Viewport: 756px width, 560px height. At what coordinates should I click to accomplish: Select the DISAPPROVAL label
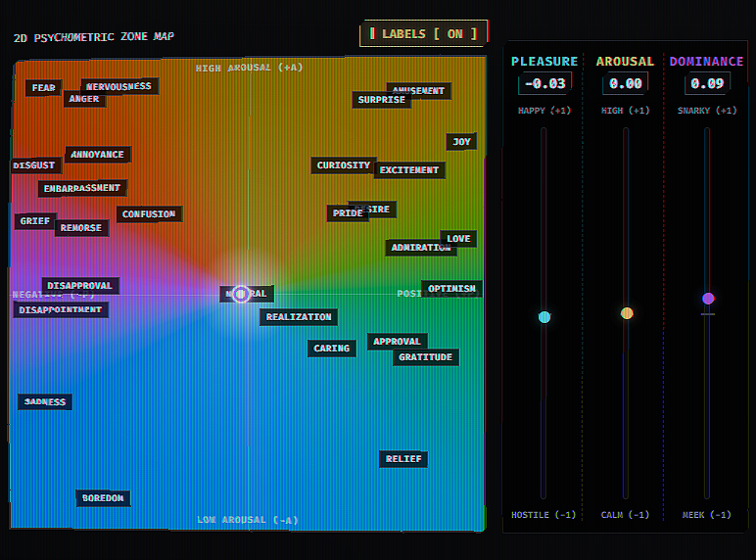click(80, 285)
